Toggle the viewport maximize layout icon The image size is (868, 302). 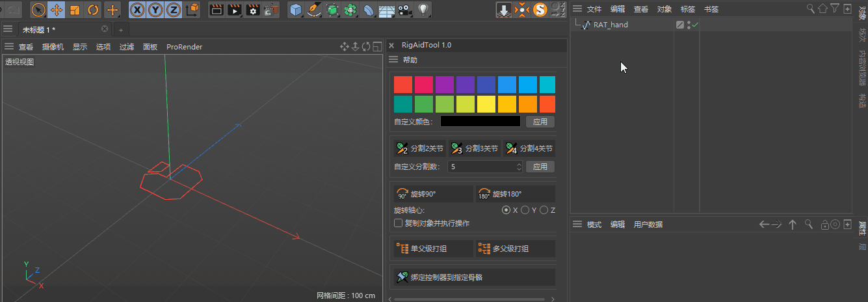pos(377,46)
